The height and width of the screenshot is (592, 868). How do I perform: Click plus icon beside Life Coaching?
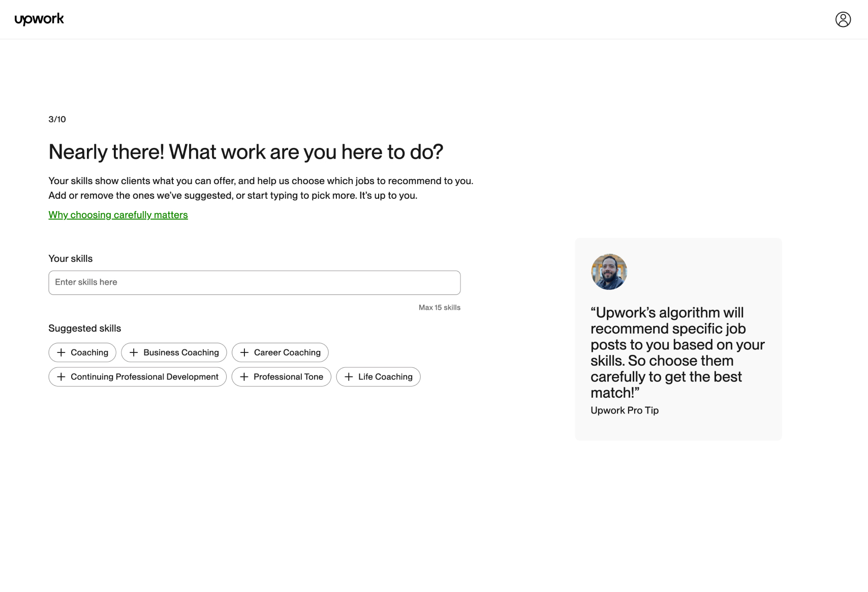(349, 377)
